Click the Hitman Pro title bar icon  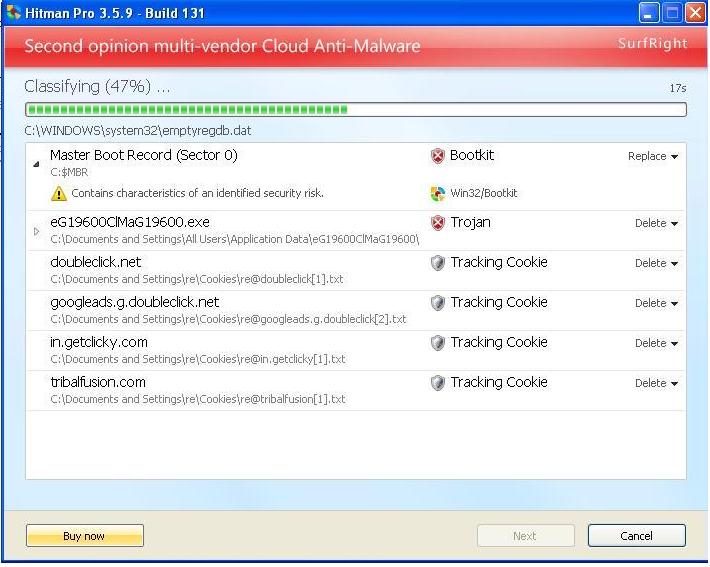(x=14, y=13)
